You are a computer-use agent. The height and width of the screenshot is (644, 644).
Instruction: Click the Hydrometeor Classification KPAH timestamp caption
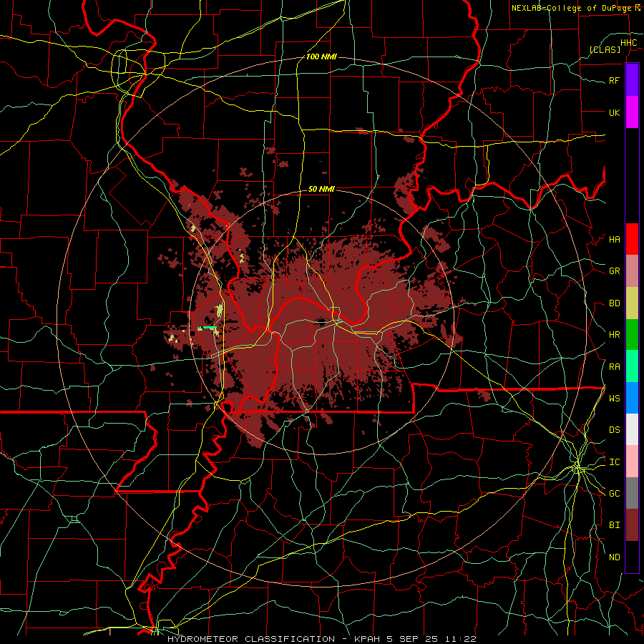pos(321,639)
